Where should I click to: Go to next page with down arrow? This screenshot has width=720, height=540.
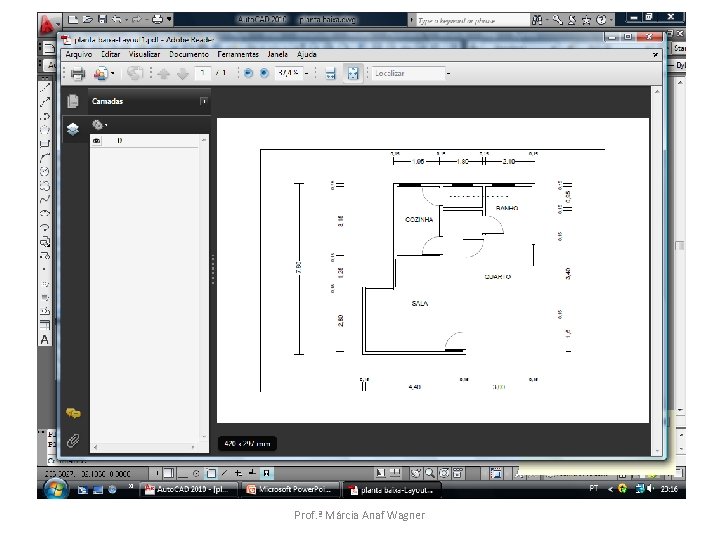[x=183, y=73]
